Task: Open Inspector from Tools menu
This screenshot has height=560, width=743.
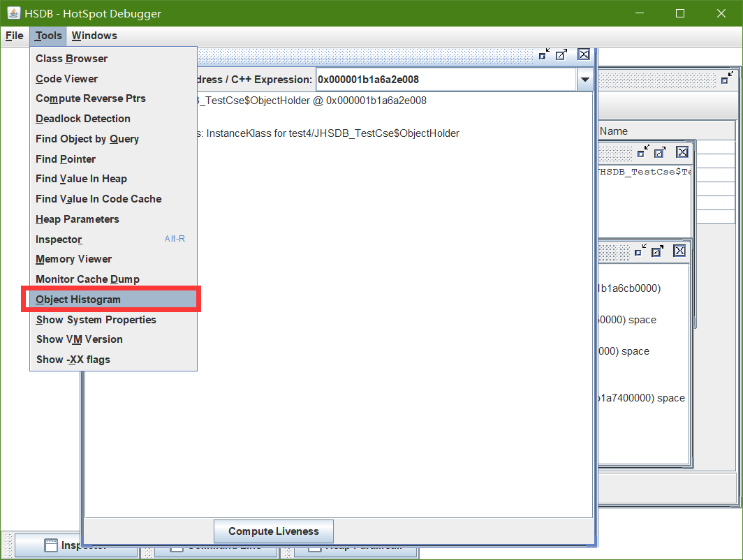Action: [x=113, y=240]
